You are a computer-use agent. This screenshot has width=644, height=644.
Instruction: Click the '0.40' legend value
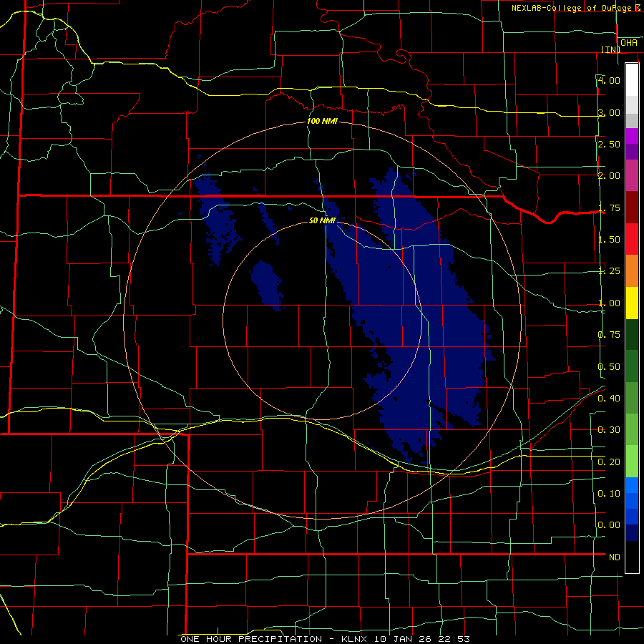point(609,398)
